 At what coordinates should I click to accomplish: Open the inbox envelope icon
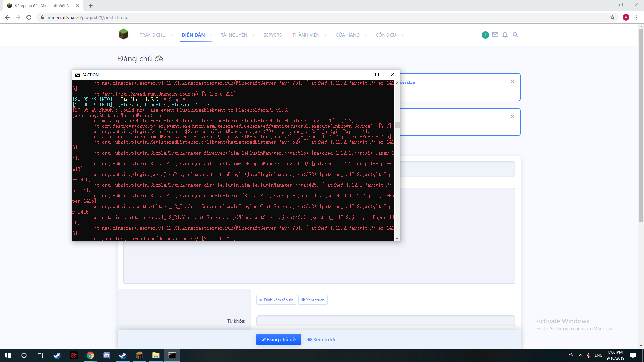[x=495, y=35]
